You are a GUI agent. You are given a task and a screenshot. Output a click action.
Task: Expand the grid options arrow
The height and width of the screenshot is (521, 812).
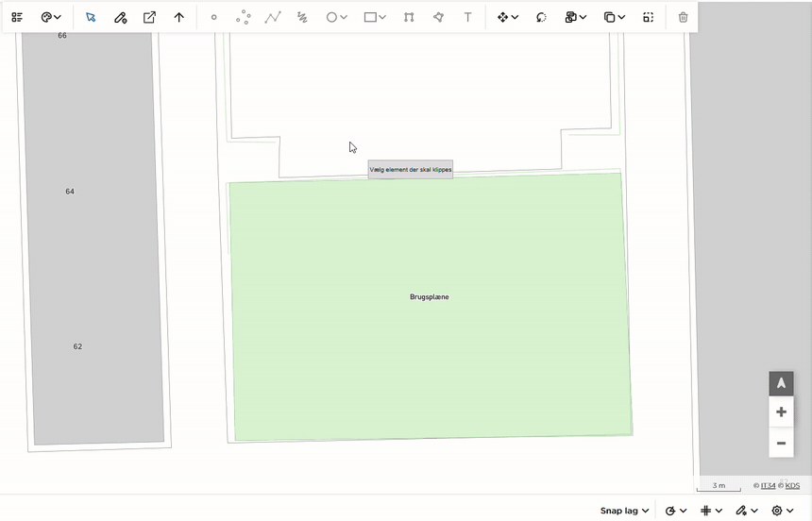click(719, 511)
